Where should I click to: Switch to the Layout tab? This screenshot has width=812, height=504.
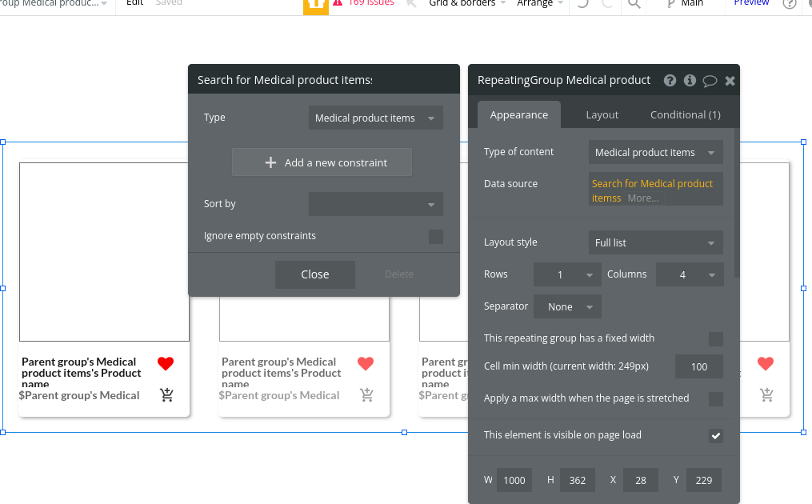(602, 114)
